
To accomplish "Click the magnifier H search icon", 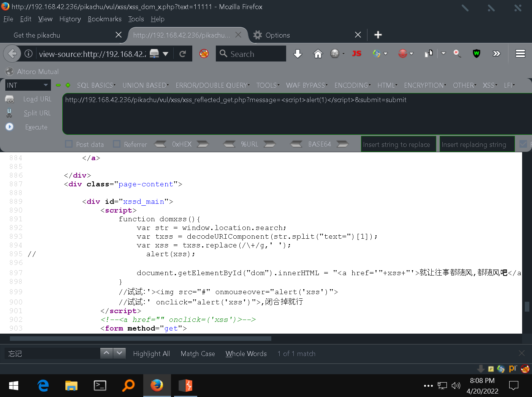I will [x=457, y=54].
